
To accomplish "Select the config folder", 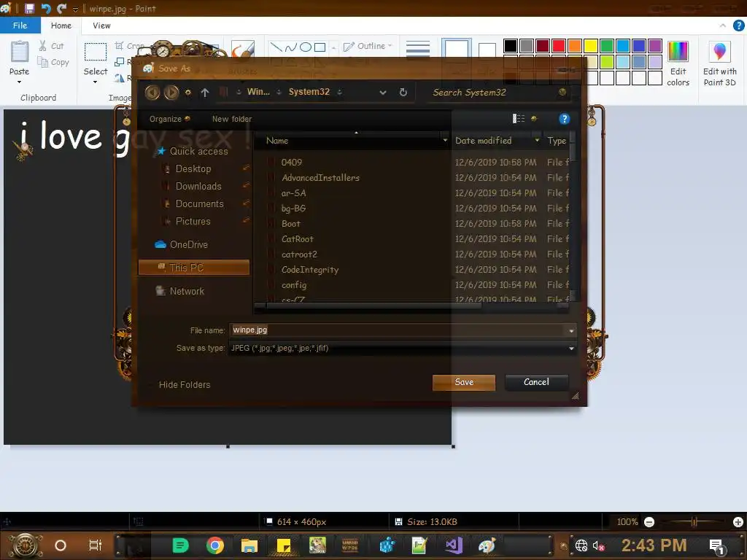I will click(x=293, y=285).
